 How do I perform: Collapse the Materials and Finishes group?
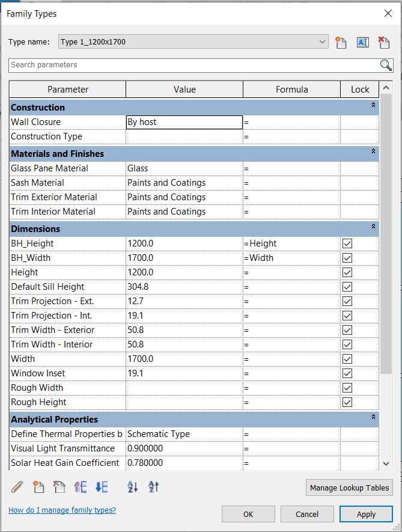coord(373,151)
